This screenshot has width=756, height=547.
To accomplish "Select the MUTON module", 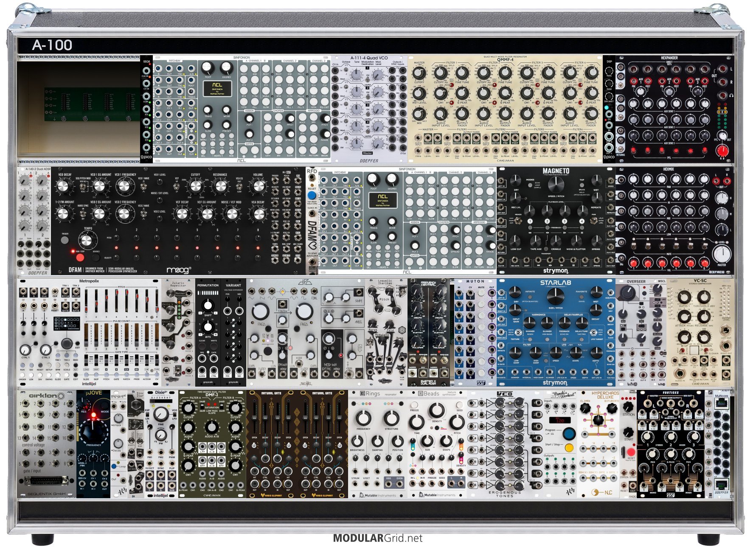I will click(475, 332).
